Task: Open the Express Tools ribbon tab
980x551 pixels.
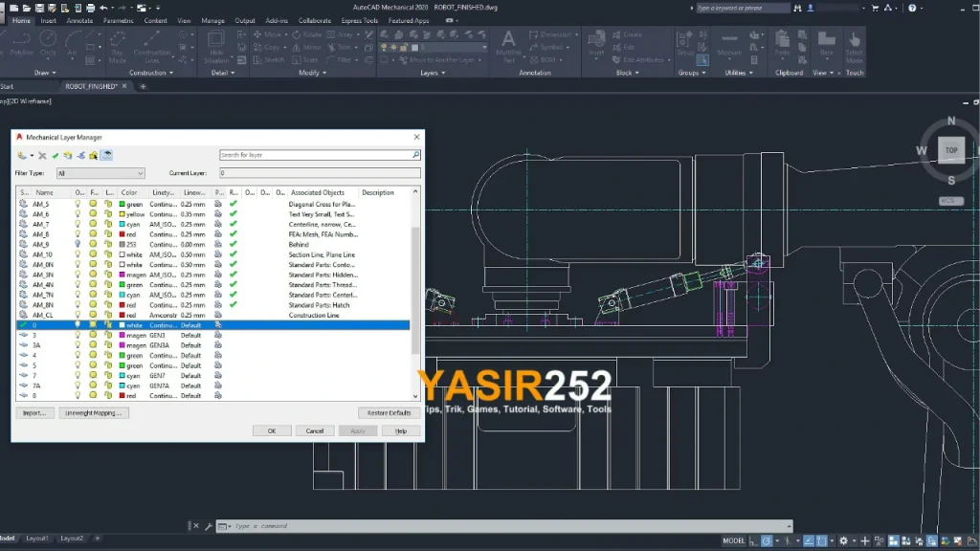Action: 360,21
